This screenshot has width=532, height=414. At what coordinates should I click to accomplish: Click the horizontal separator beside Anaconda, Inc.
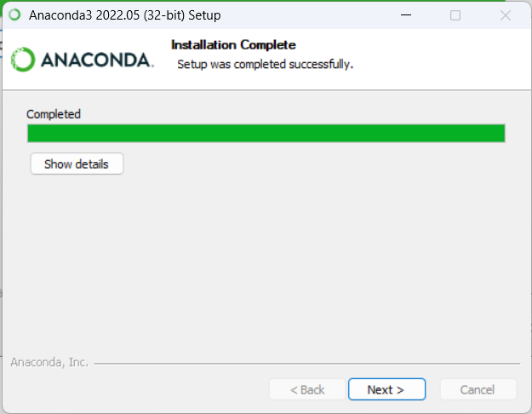pos(307,364)
